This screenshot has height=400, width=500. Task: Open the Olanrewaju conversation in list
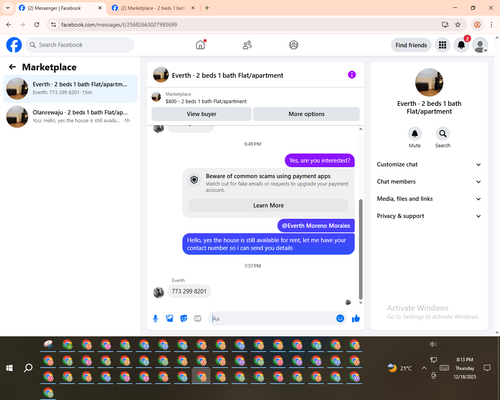click(70, 116)
